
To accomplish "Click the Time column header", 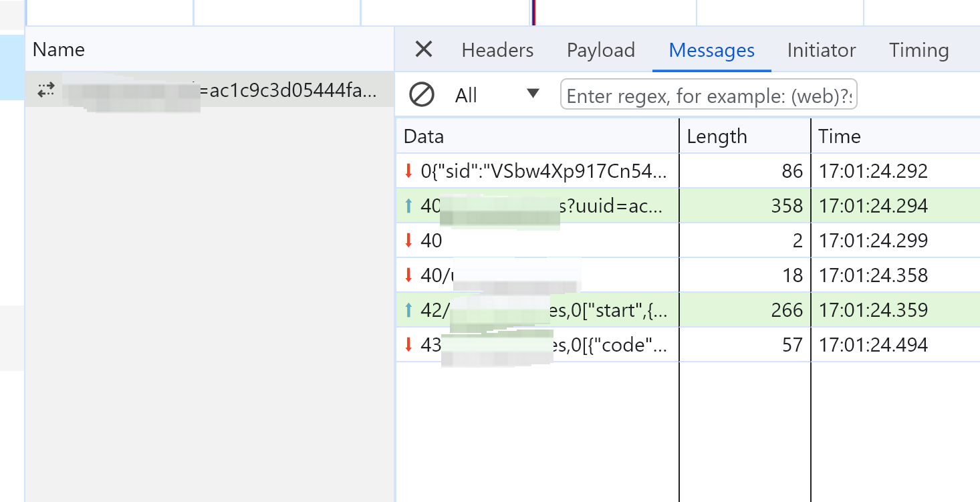I will pyautogui.click(x=896, y=136).
